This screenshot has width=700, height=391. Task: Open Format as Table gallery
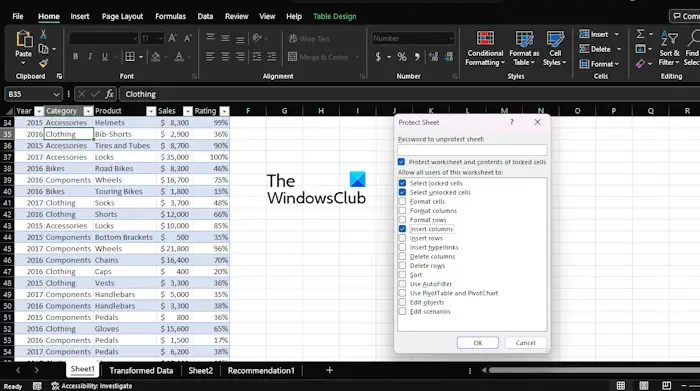[524, 48]
